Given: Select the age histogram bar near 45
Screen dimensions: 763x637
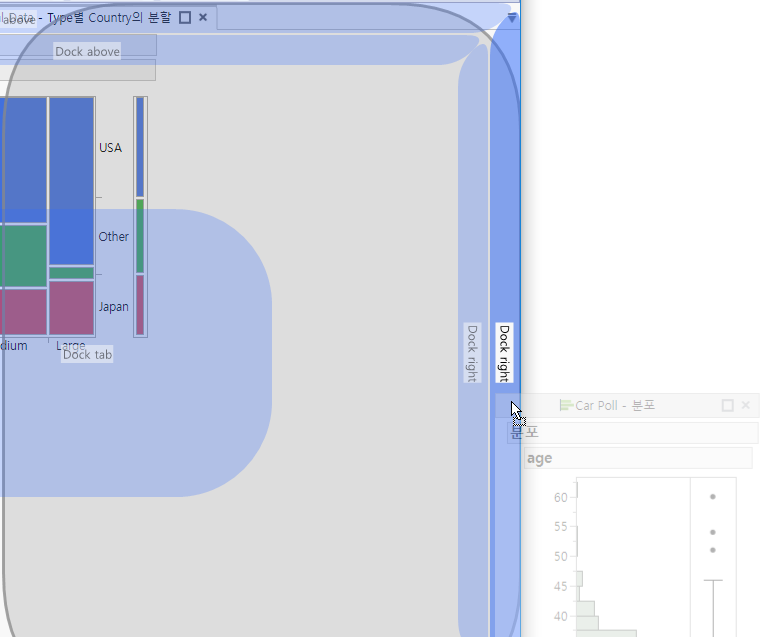Looking at the screenshot, I should click(x=580, y=579).
